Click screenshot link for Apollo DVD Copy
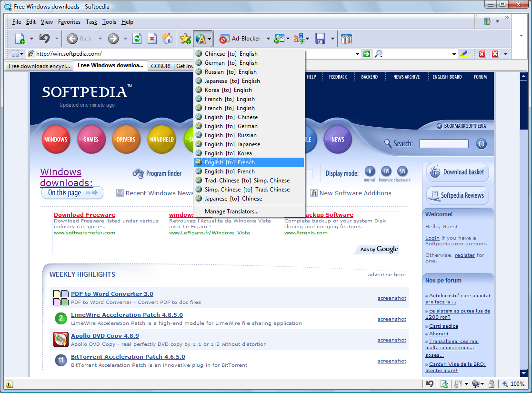 (x=392, y=340)
